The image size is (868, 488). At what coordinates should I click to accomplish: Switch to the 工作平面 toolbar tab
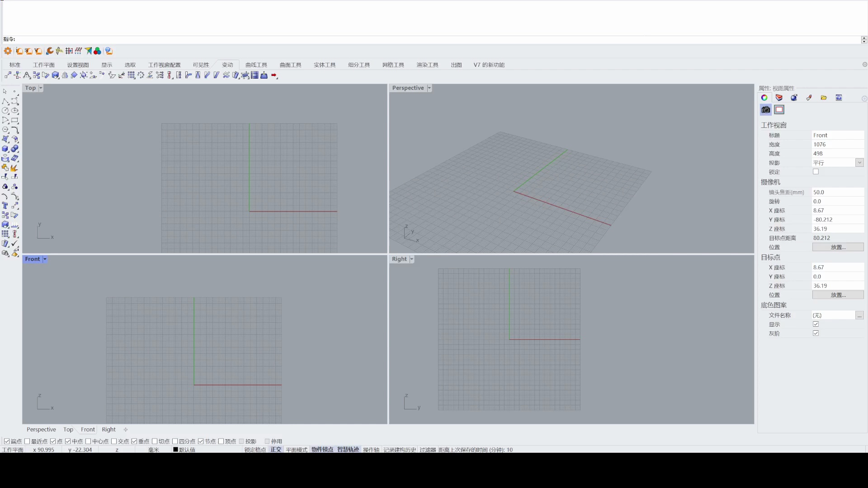coord(44,65)
